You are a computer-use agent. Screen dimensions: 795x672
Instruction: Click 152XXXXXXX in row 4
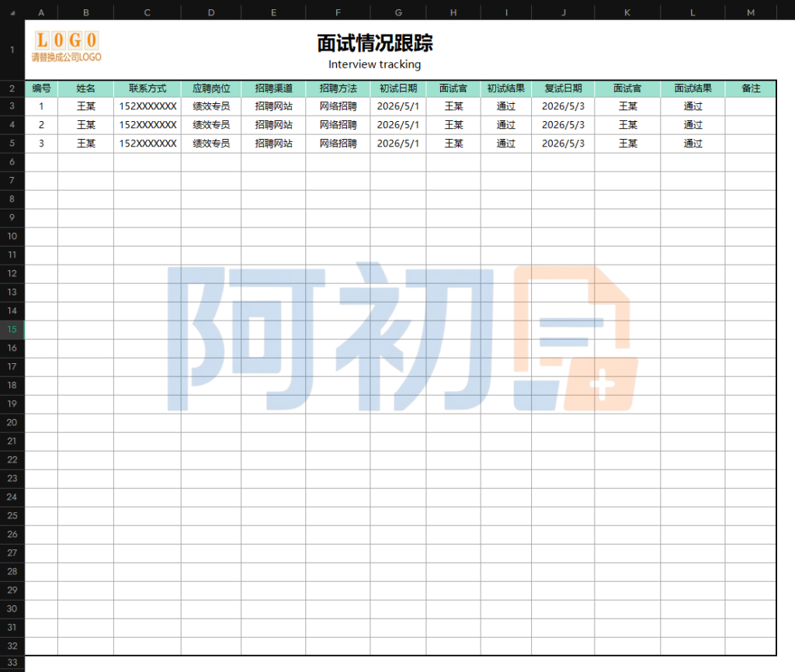pyautogui.click(x=147, y=125)
